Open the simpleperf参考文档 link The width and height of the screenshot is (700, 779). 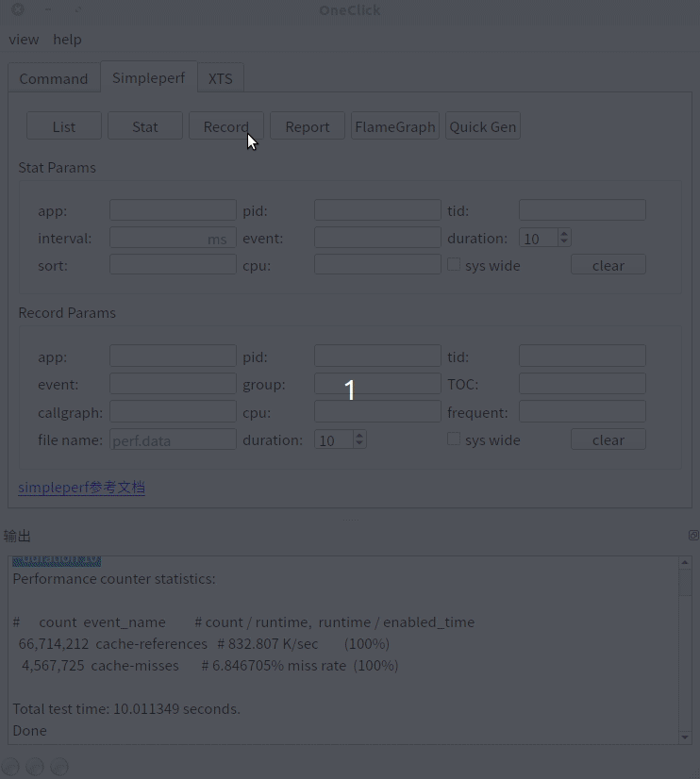point(81,488)
